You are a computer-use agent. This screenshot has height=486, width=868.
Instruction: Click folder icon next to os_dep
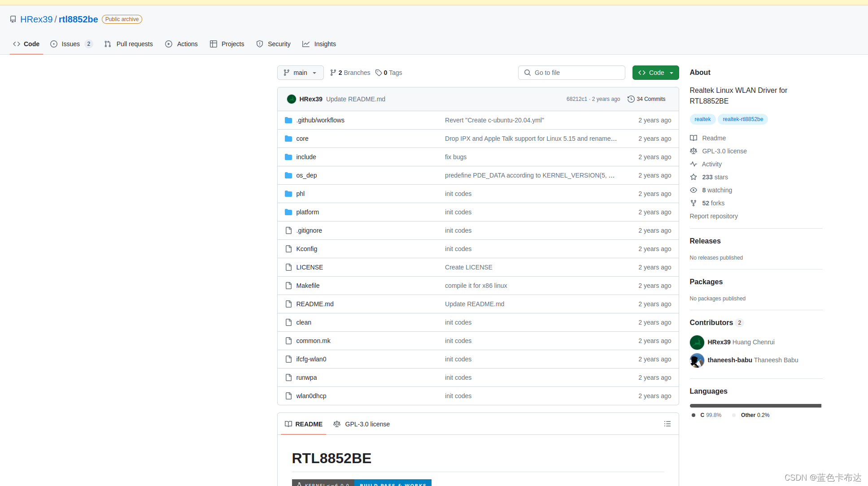coord(288,175)
